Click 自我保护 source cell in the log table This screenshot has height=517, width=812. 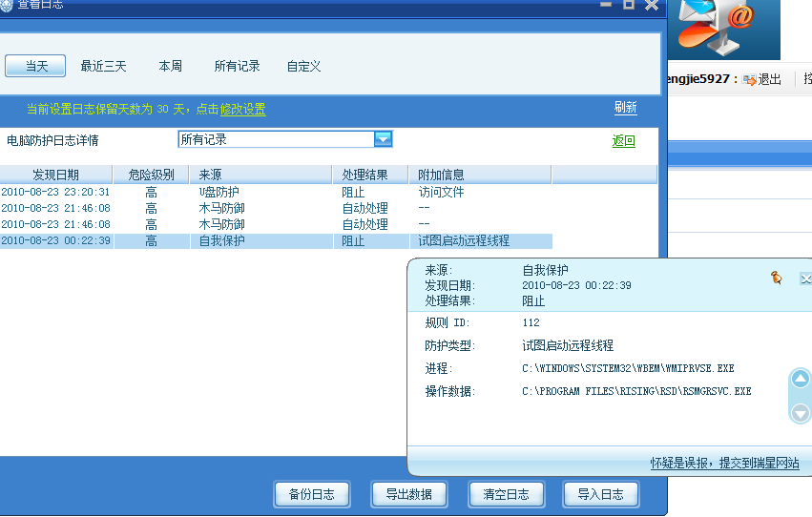[222, 240]
